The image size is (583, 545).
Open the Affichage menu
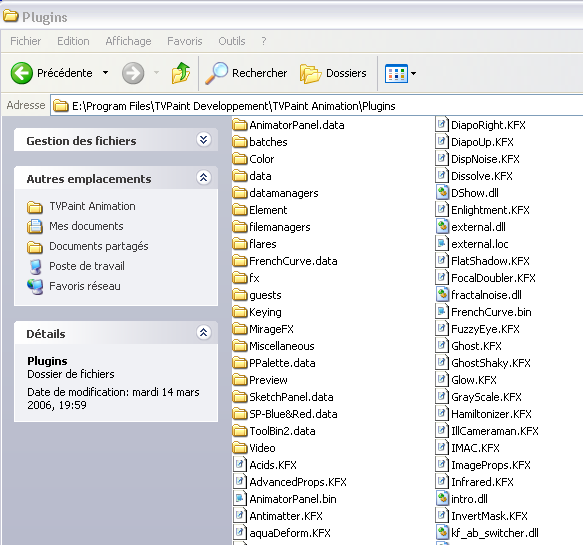tap(128, 41)
